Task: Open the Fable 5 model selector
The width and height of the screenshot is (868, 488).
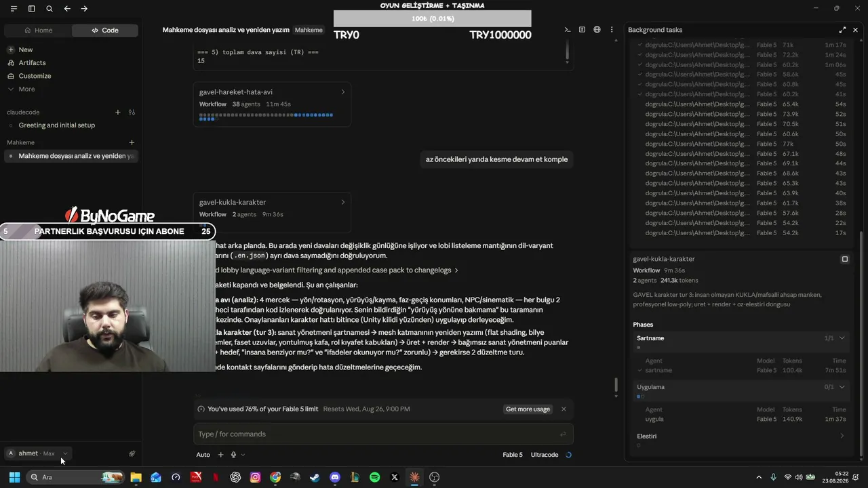Action: 513,455
